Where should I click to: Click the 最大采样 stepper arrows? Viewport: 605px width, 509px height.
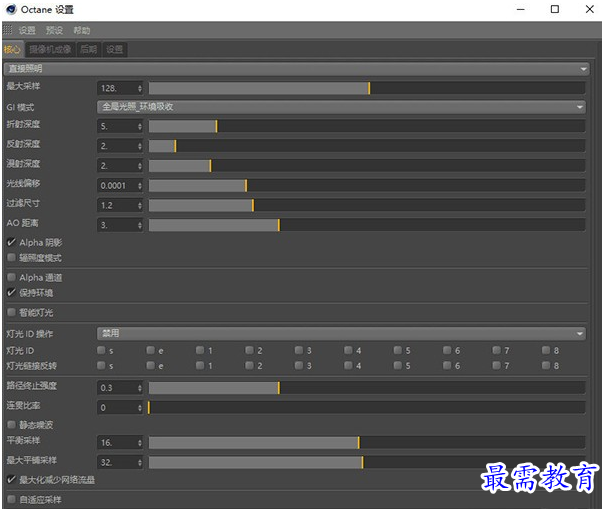(x=140, y=88)
